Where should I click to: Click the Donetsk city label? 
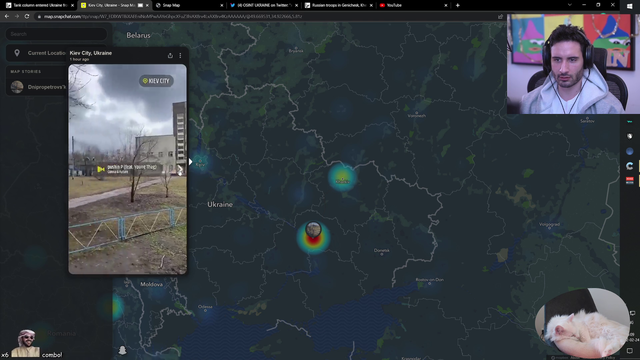click(x=382, y=251)
